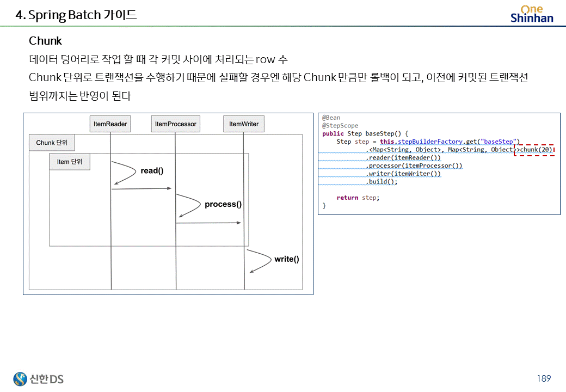Click the .build(); line
Screen dimensions: 566x392
(382, 181)
